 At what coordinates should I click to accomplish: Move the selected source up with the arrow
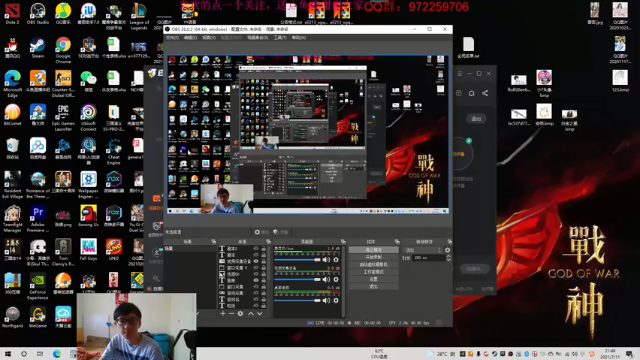pyautogui.click(x=251, y=313)
